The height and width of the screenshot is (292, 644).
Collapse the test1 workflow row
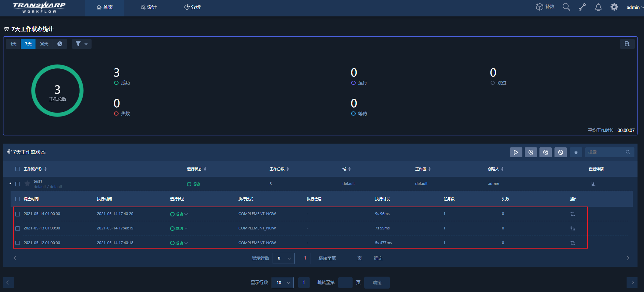[10, 184]
